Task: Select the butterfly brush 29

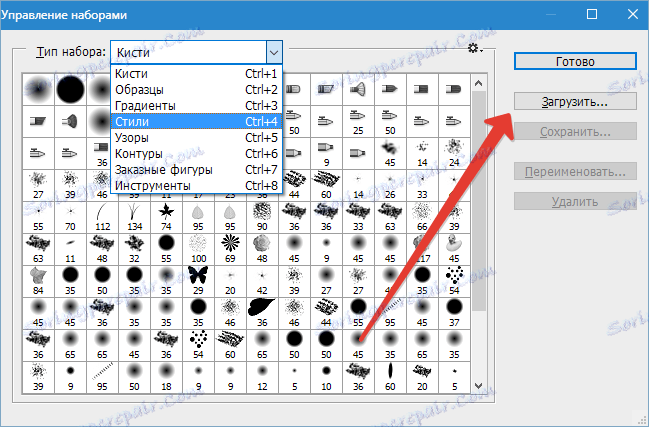Action: (x=198, y=282)
